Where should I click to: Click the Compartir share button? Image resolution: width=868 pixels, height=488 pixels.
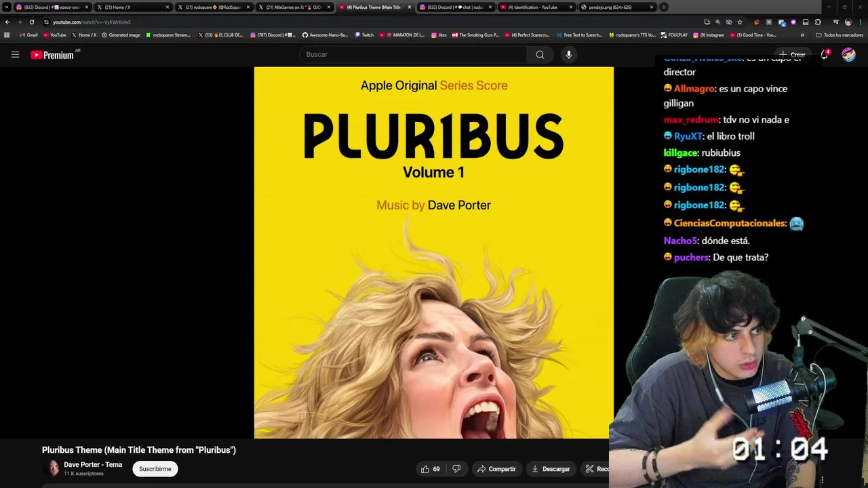[496, 469]
